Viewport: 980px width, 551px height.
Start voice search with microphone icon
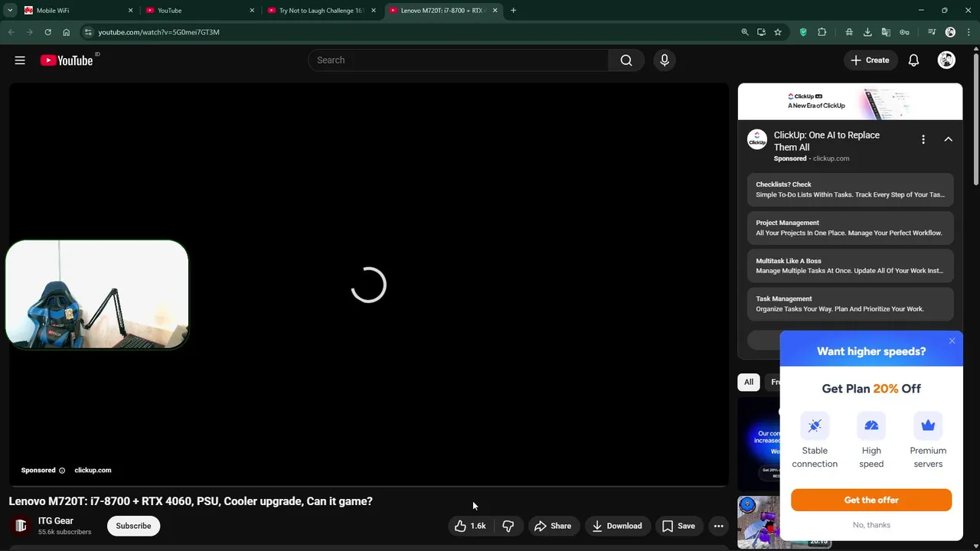(665, 60)
